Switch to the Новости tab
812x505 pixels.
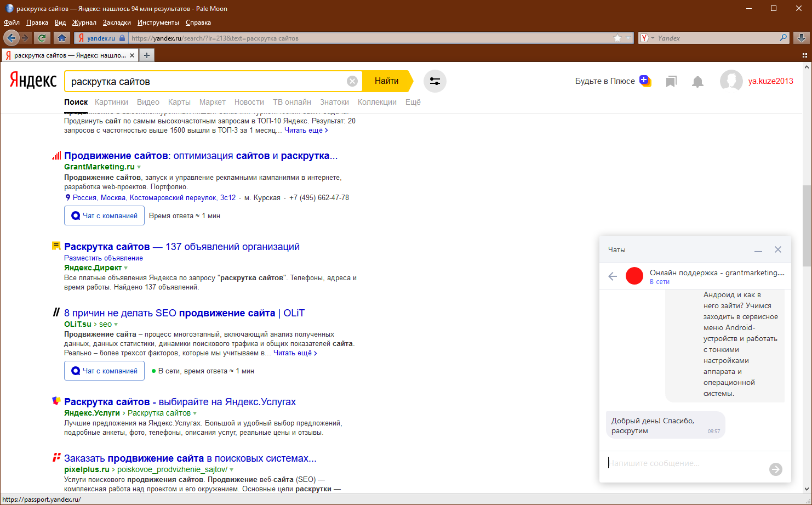point(249,102)
